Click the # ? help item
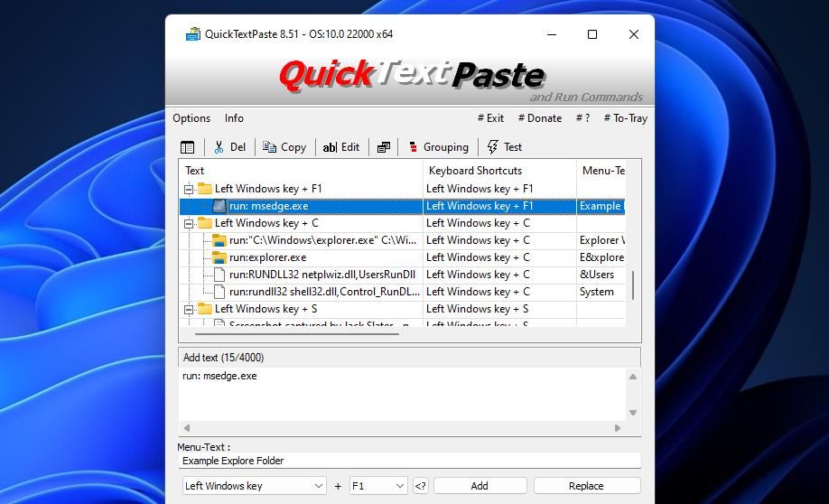The width and height of the screenshot is (829, 504). click(x=582, y=118)
